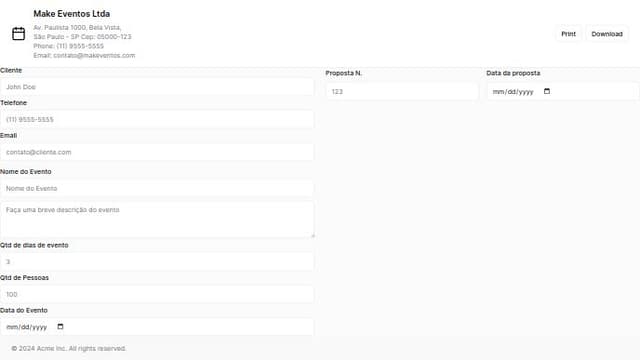Open date picker icon in Data do Evento
640x360 pixels.
pyautogui.click(x=60, y=327)
